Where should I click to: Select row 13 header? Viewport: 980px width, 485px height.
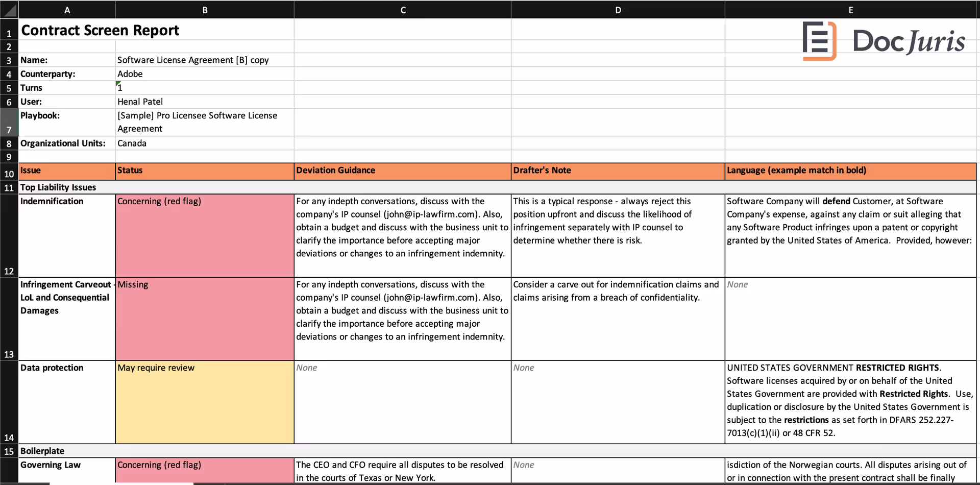[x=9, y=319]
